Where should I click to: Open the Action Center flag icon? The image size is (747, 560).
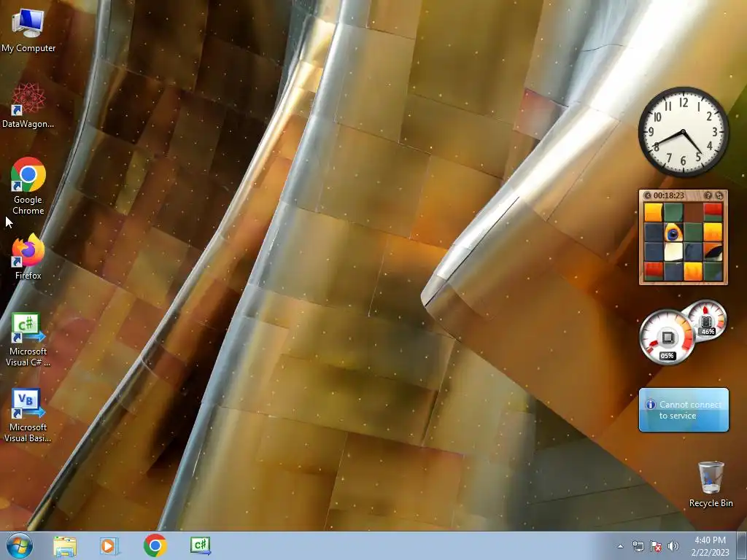[x=656, y=546]
